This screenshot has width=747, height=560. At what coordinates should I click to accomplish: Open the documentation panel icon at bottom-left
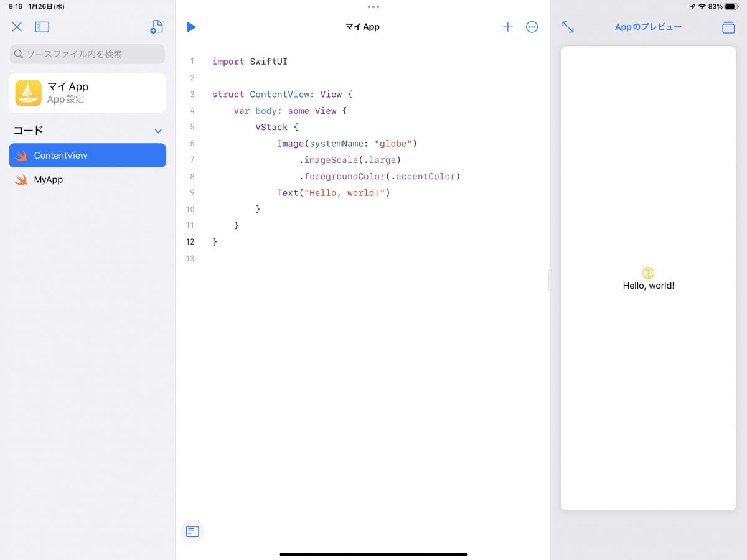(192, 531)
